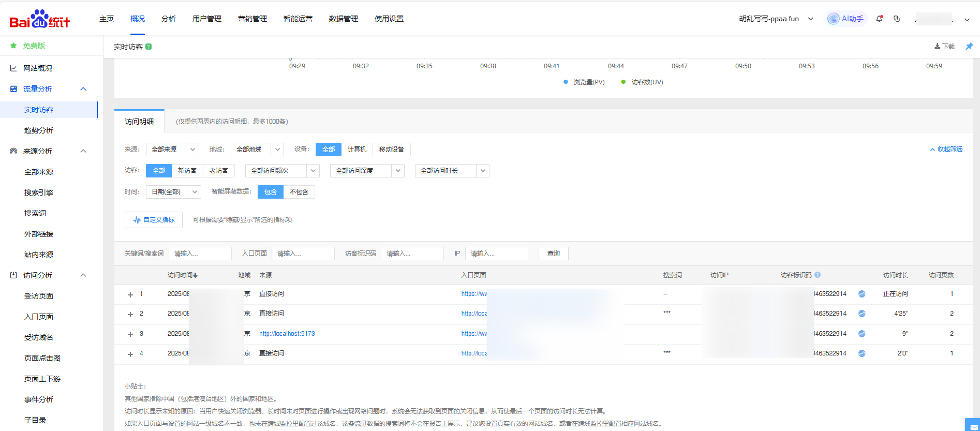Viewport: 980px width, 431px height.
Task: Focus the 入口页面 input field
Action: 303,254
